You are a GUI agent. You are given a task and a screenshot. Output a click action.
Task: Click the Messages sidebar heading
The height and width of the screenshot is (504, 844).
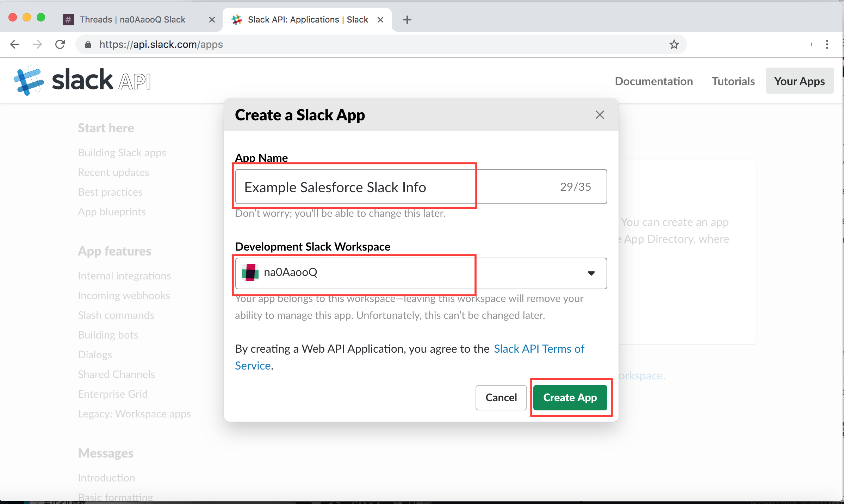coord(106,453)
